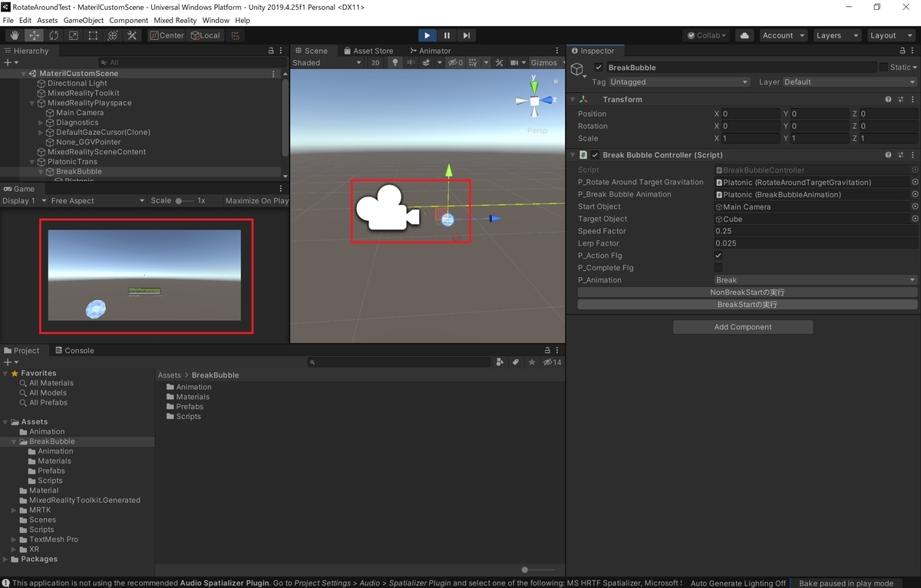Pick object for Start Object field
921x588 pixels.
pyautogui.click(x=915, y=206)
